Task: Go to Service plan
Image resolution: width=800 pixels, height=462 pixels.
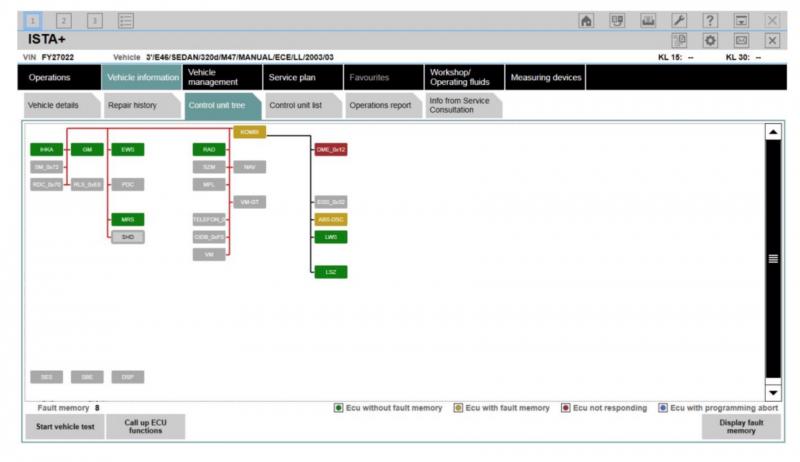Action: tap(303, 78)
